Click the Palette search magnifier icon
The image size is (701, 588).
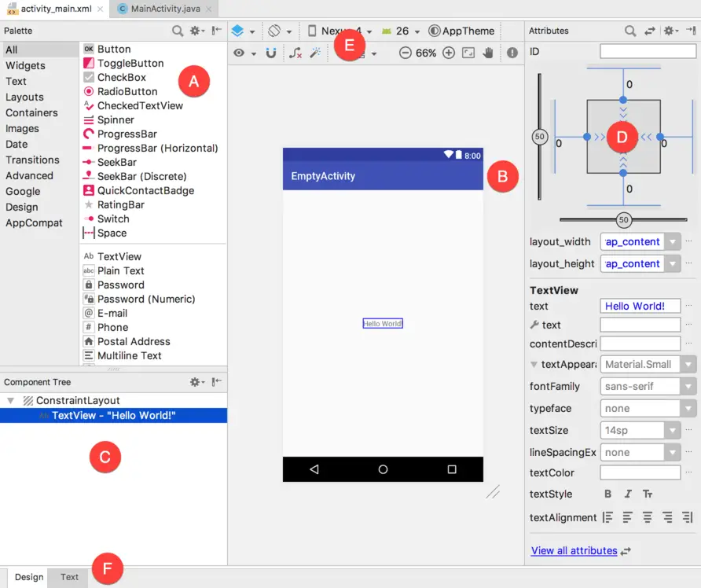[x=178, y=31]
